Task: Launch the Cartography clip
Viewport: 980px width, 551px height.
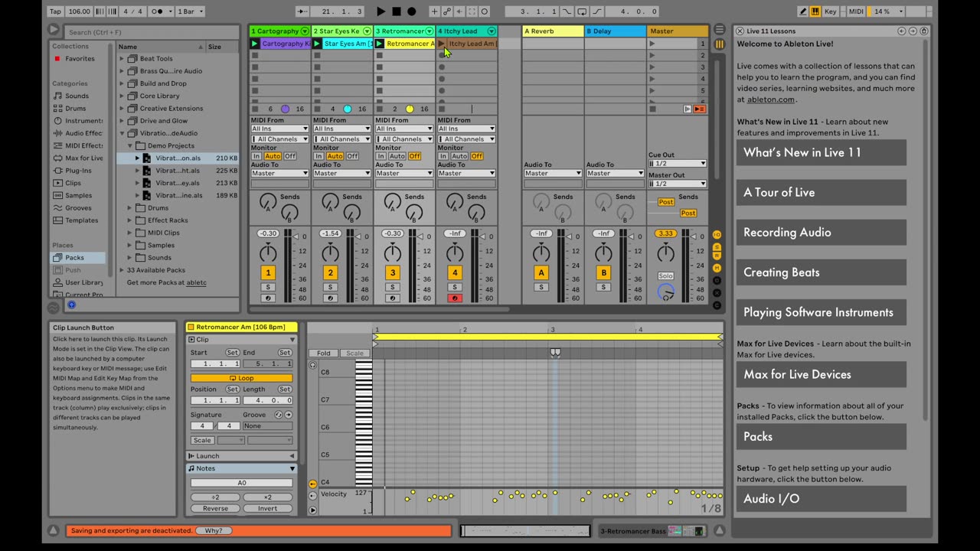Action: [255, 44]
